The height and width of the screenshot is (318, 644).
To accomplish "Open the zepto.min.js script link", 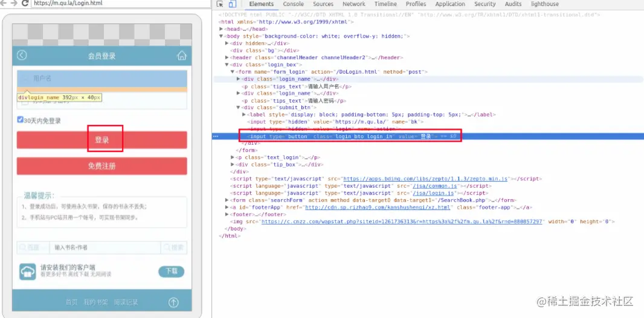I will (426, 179).
